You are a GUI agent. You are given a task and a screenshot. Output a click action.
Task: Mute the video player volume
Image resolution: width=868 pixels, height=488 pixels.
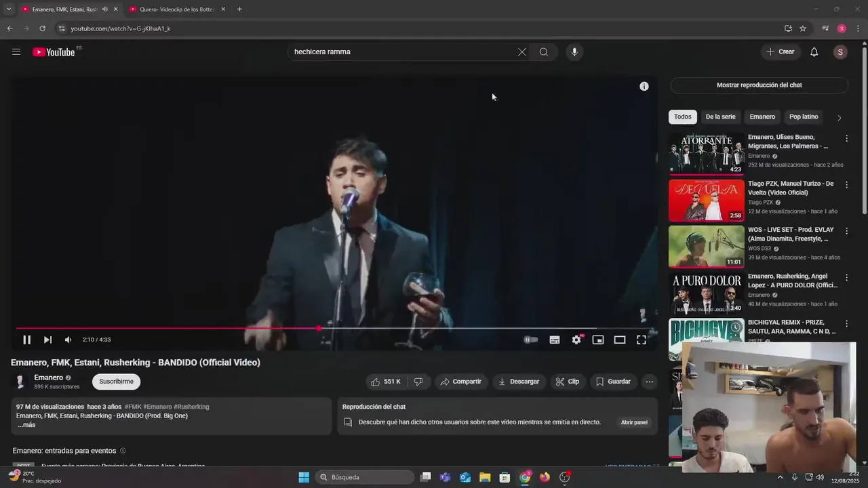click(68, 340)
